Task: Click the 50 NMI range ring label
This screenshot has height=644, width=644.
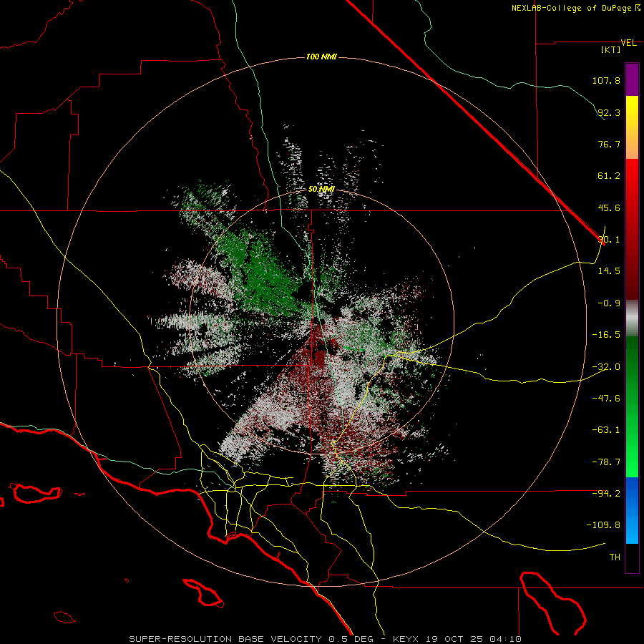Action: 321,190
